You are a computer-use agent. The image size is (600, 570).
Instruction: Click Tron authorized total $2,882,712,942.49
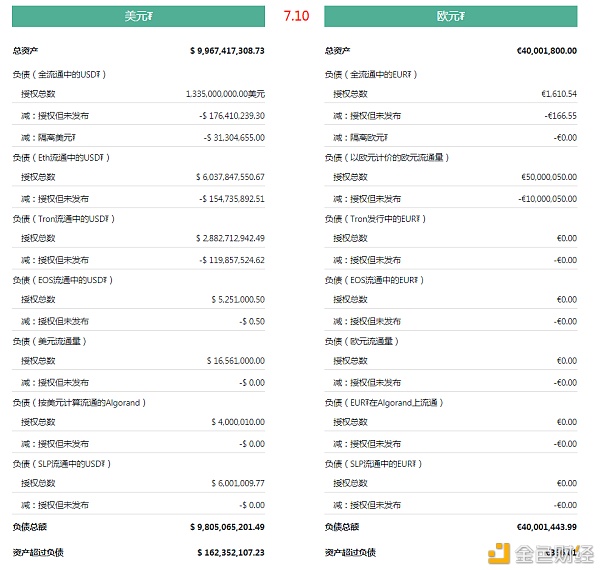click(x=230, y=238)
